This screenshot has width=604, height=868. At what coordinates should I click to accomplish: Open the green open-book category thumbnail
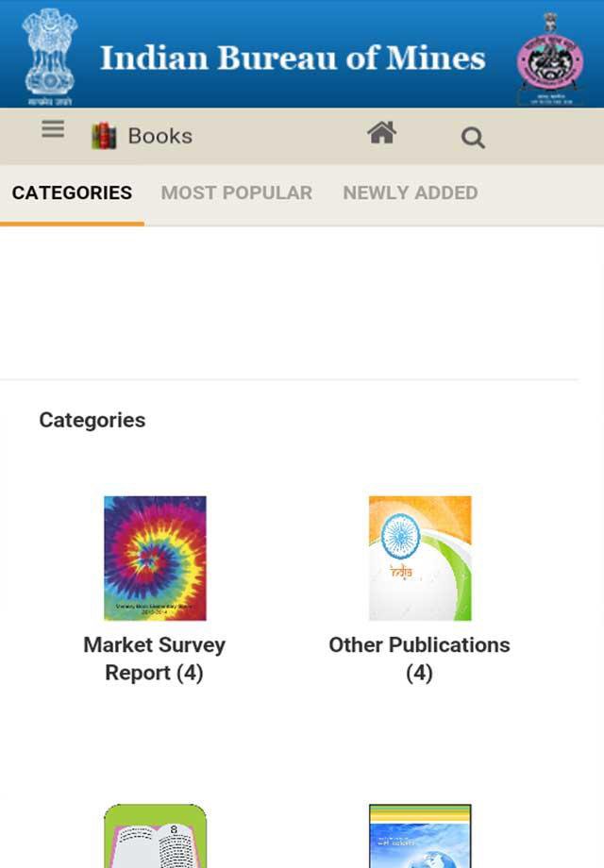pyautogui.click(x=155, y=836)
